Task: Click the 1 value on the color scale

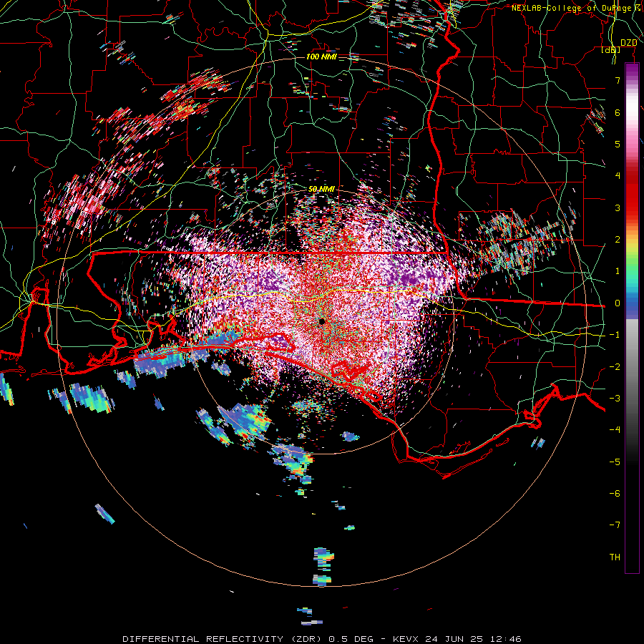Action: coord(618,271)
